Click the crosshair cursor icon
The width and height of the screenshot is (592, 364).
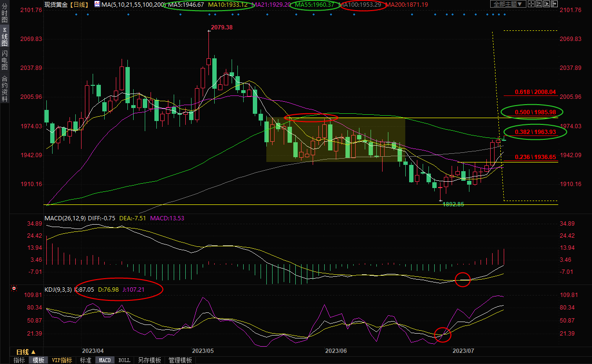(x=532, y=4)
